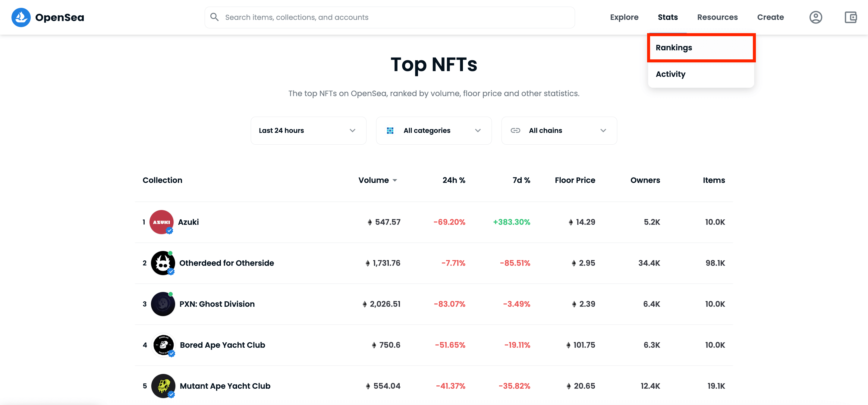Open the wallet icon in header
The width and height of the screenshot is (868, 405).
click(x=851, y=17)
